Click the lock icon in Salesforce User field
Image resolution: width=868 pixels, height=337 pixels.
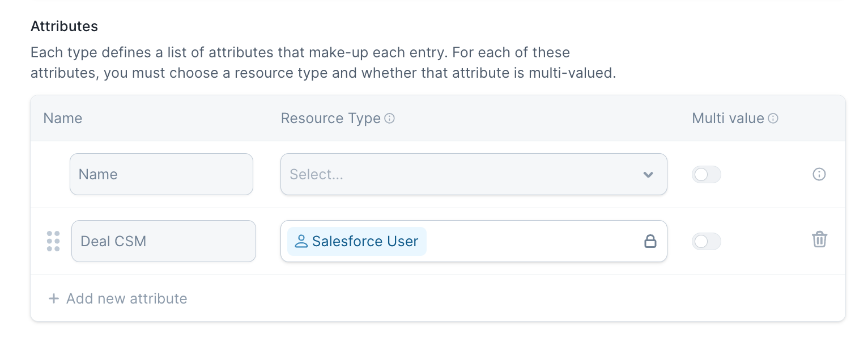coord(650,241)
